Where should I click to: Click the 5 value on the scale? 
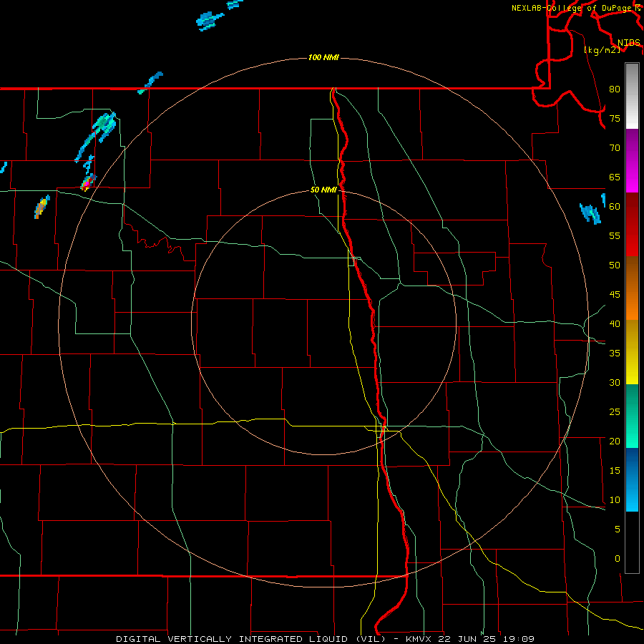click(x=618, y=529)
